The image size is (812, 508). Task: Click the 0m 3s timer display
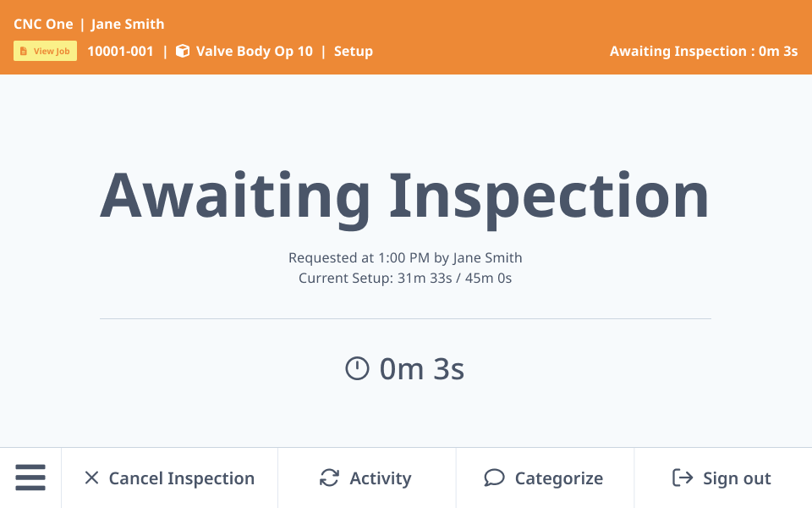pos(423,368)
